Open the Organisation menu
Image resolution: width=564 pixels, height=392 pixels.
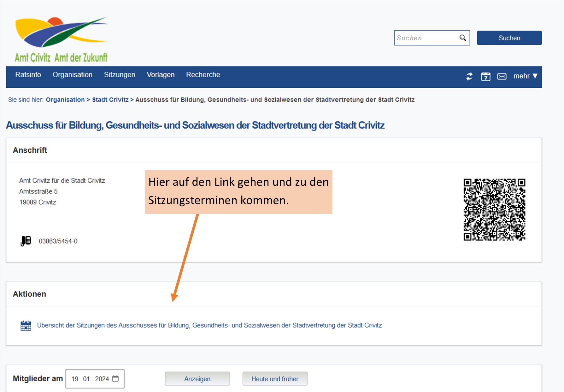[72, 75]
